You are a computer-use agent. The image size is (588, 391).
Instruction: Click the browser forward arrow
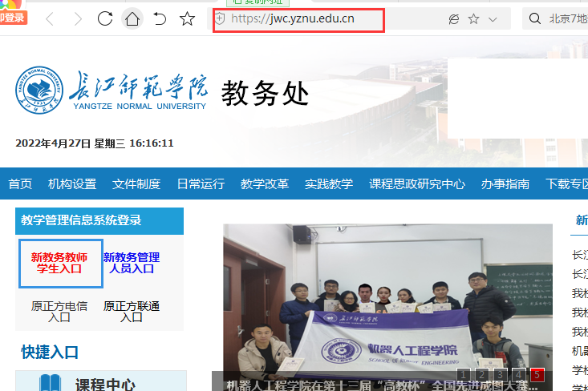pyautogui.click(x=78, y=18)
